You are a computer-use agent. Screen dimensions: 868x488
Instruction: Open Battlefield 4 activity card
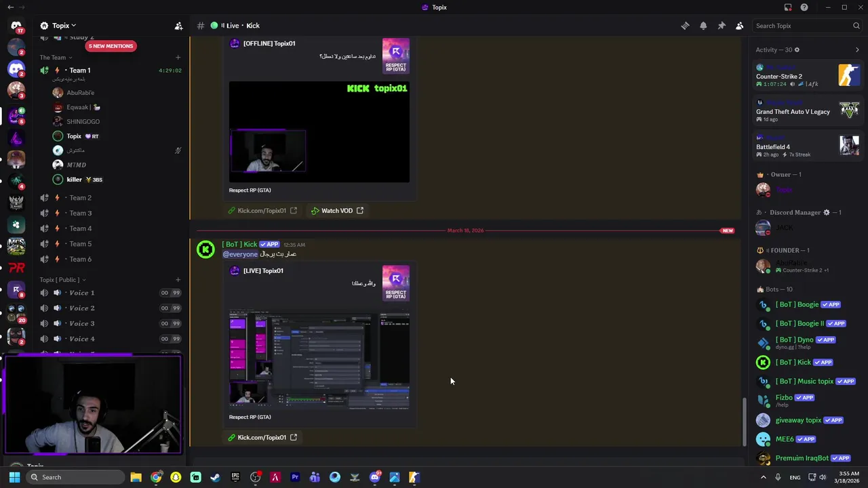808,146
